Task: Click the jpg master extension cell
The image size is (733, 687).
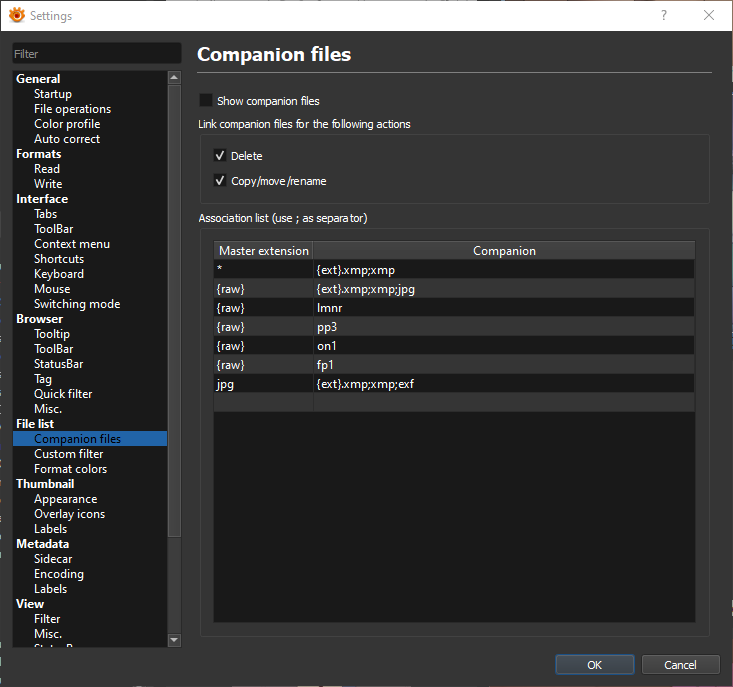Action: click(x=263, y=383)
